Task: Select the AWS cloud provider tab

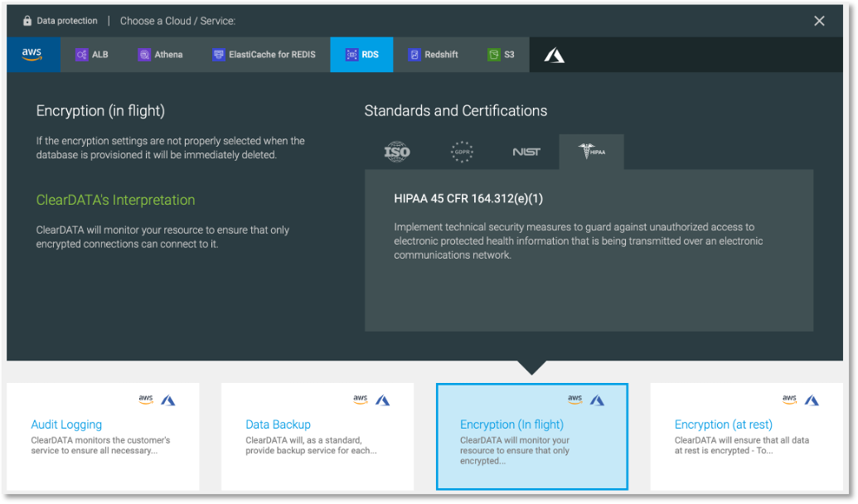Action: [33, 54]
